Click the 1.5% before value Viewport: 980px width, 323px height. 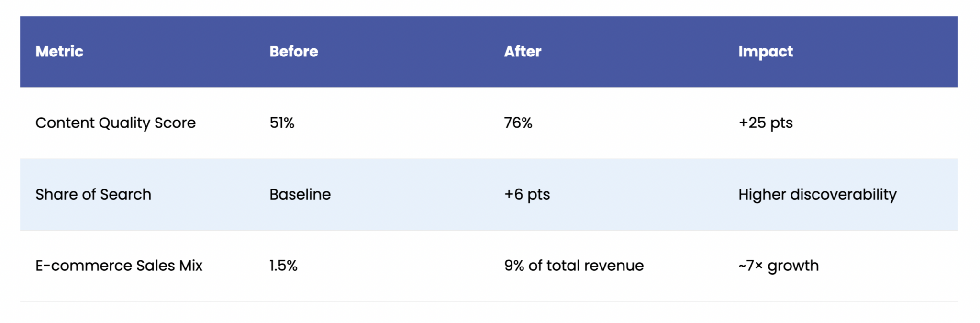pyautogui.click(x=283, y=266)
